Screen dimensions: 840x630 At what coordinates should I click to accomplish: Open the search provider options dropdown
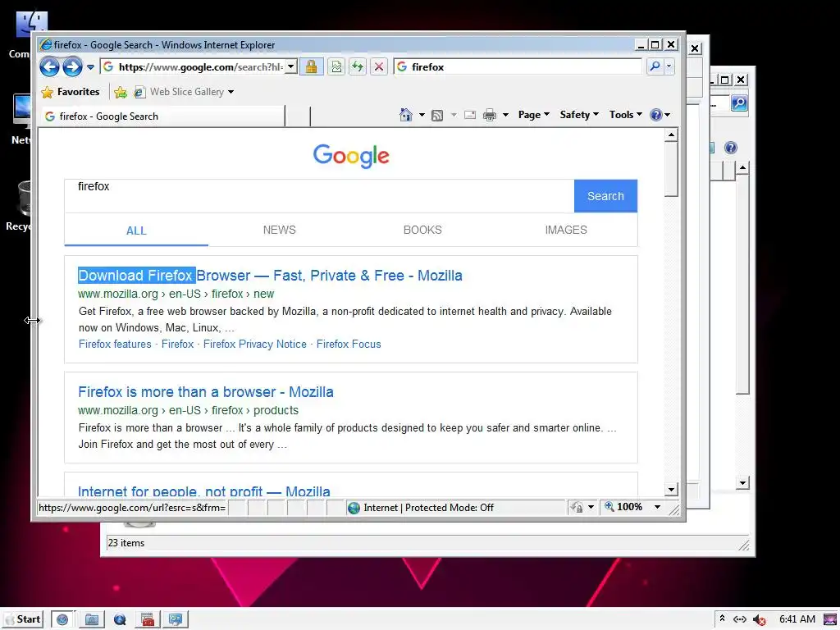(669, 67)
